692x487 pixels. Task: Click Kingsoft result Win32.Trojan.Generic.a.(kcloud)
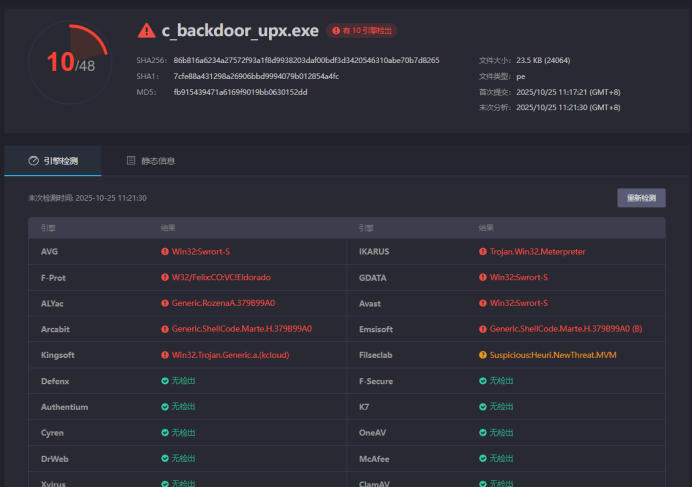(230, 355)
